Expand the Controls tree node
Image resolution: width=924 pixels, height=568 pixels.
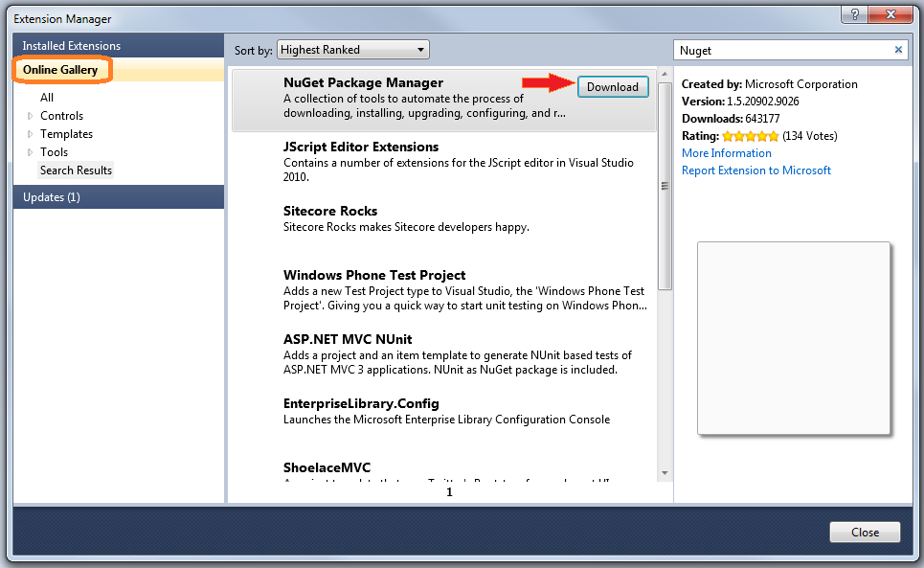[30, 116]
